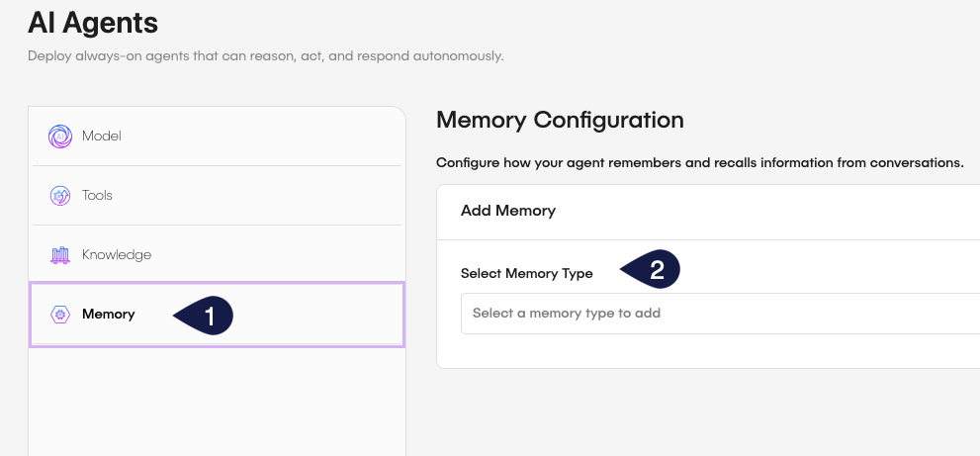Click the Memory Configuration heading
The height and width of the screenshot is (456, 980).
pos(560,121)
